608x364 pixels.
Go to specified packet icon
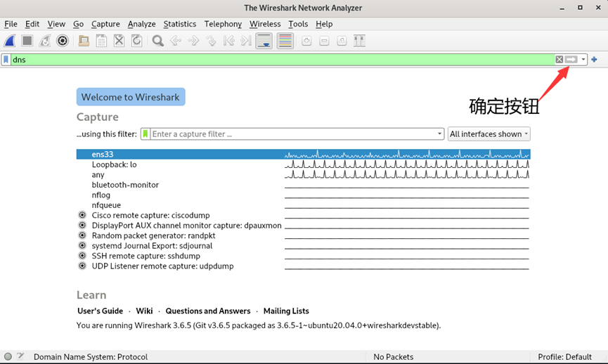[211, 41]
